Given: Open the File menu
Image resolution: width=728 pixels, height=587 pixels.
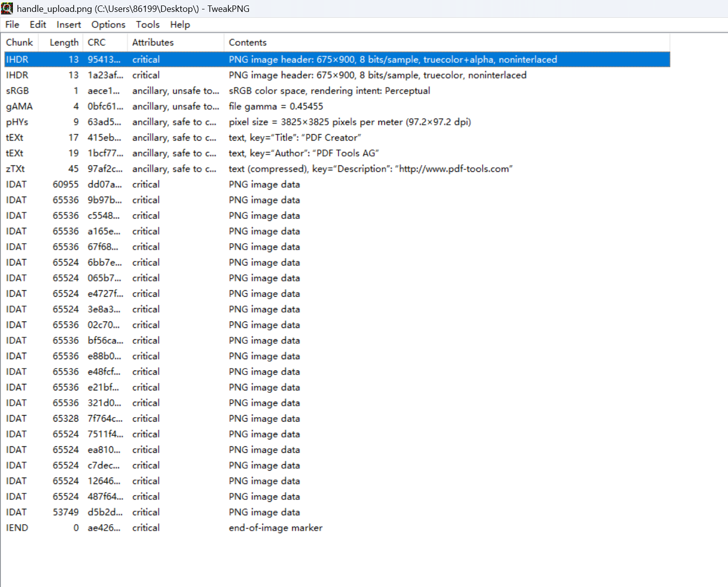Looking at the screenshot, I should 12,25.
